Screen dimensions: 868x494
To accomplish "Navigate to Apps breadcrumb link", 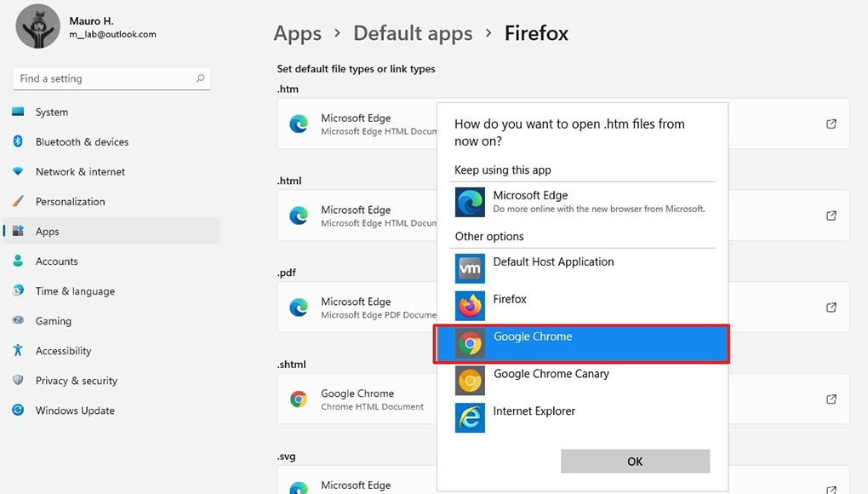I will [297, 33].
